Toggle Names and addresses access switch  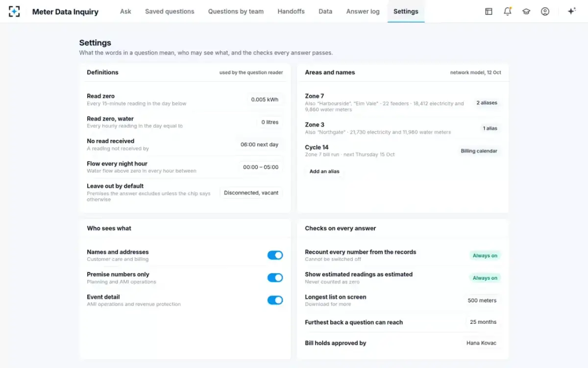275,255
